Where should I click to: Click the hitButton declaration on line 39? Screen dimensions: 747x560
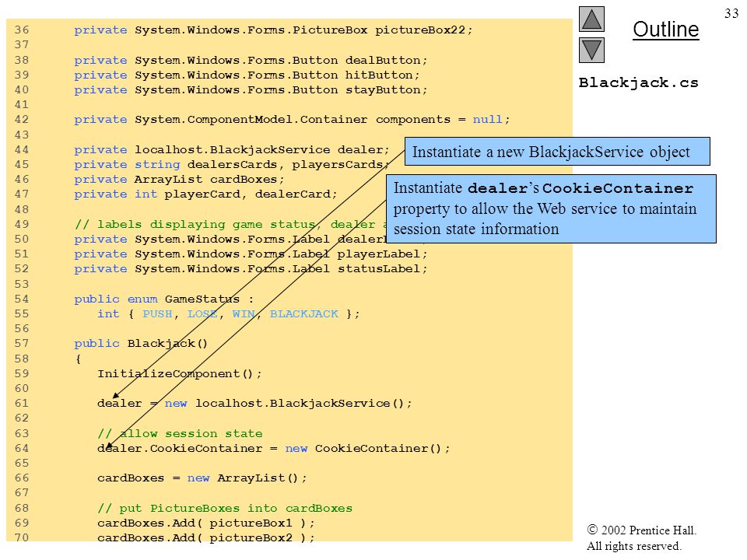[x=247, y=75]
